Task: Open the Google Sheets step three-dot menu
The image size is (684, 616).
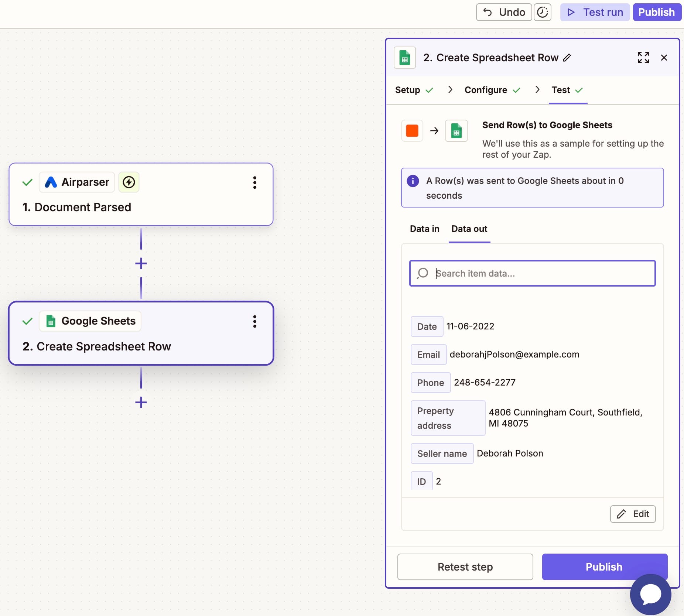Action: point(254,322)
